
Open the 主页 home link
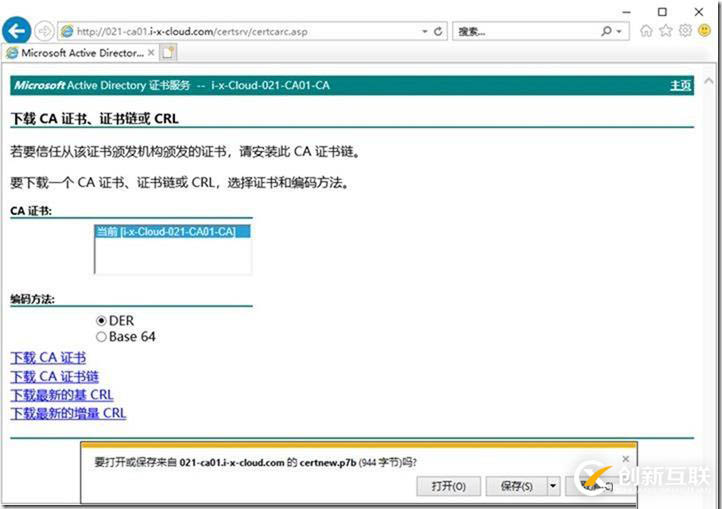(x=680, y=85)
